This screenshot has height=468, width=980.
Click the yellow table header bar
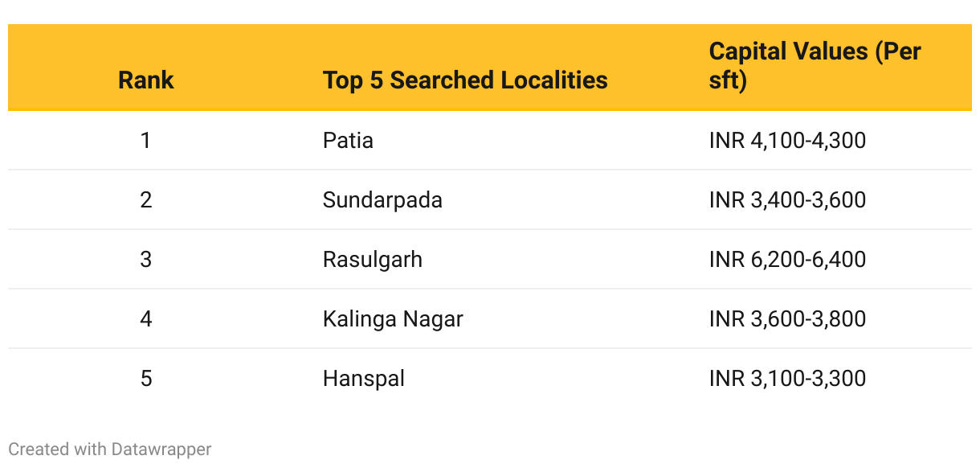490,68
